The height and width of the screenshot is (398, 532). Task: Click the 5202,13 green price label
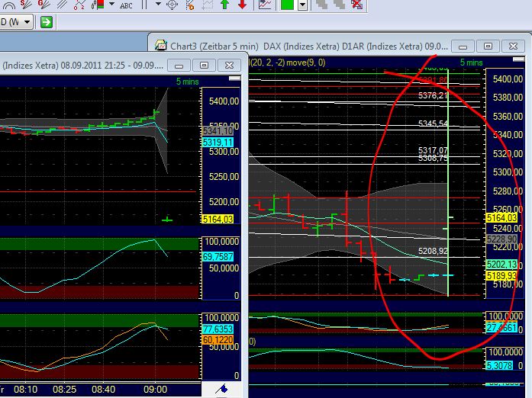501,264
